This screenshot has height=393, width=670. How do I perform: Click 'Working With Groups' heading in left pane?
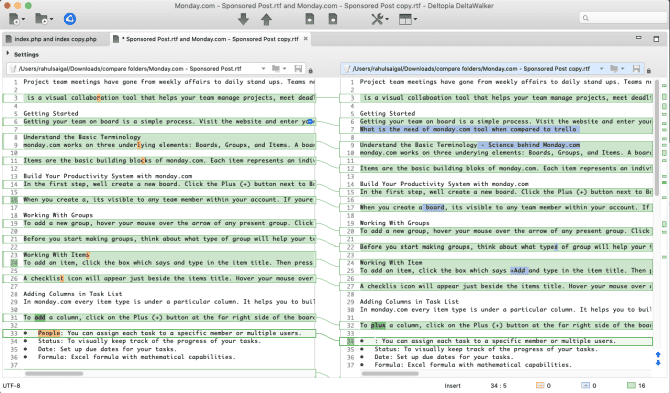click(x=58, y=215)
